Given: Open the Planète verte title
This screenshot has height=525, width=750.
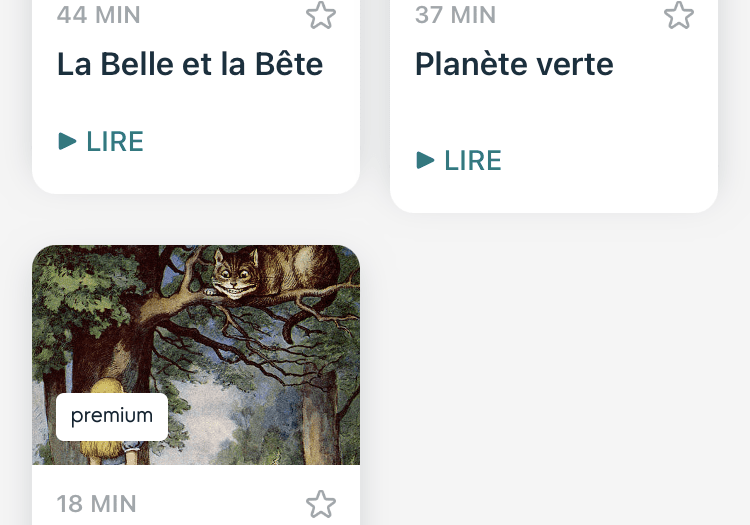Looking at the screenshot, I should [514, 64].
